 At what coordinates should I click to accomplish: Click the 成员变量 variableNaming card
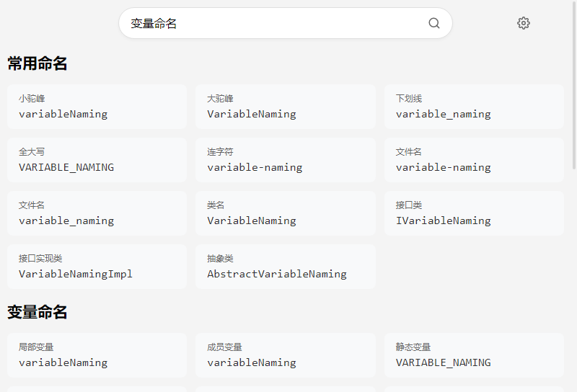click(285, 355)
